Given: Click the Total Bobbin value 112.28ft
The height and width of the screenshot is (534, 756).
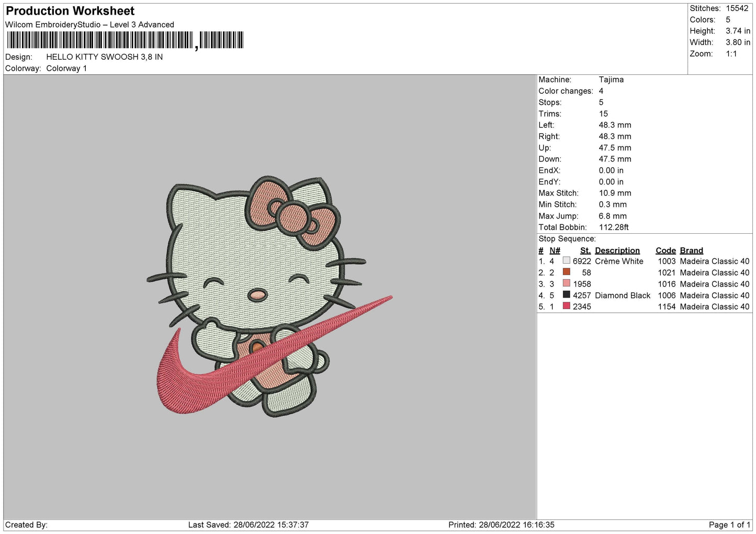Looking at the screenshot, I should tap(614, 228).
